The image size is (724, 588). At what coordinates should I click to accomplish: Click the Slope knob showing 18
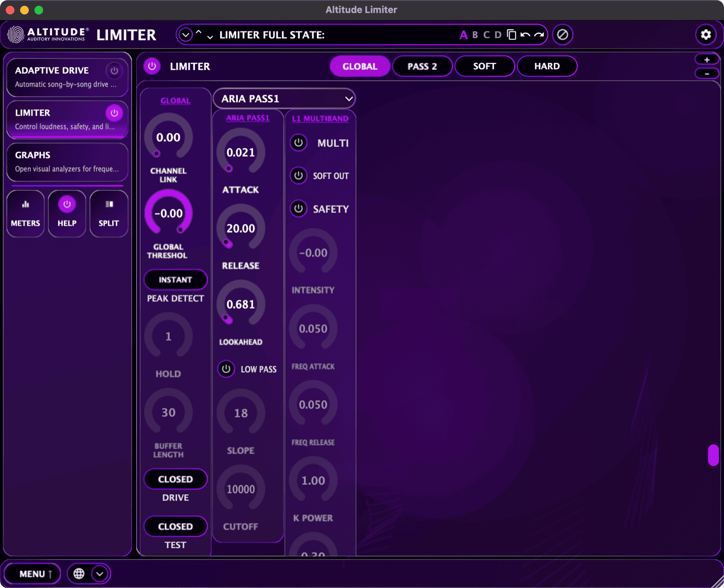click(x=240, y=413)
